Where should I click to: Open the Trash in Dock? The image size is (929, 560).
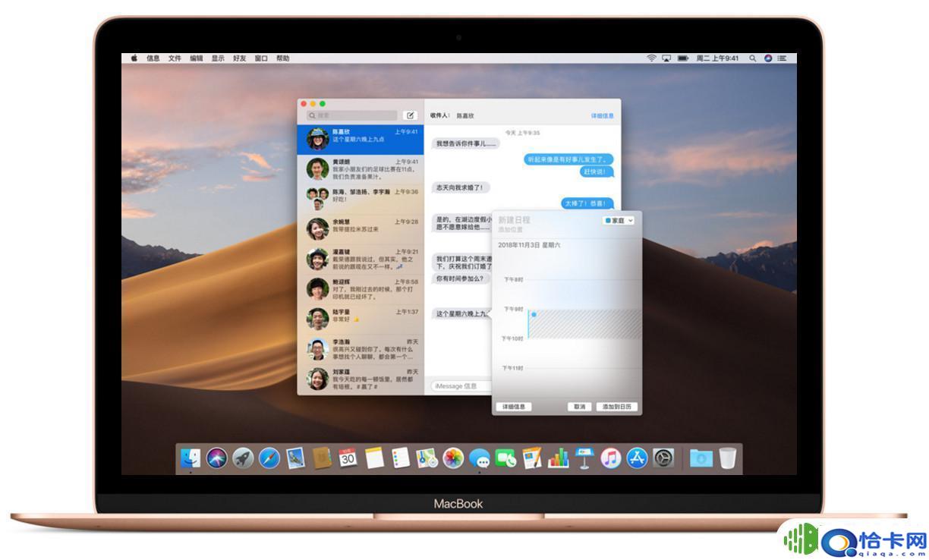pos(728,458)
